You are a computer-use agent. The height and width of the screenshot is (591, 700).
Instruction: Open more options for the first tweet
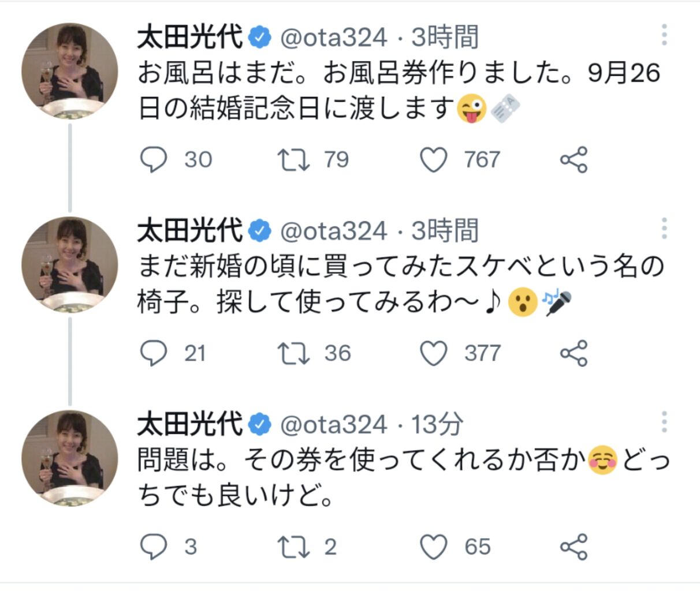[x=664, y=35]
